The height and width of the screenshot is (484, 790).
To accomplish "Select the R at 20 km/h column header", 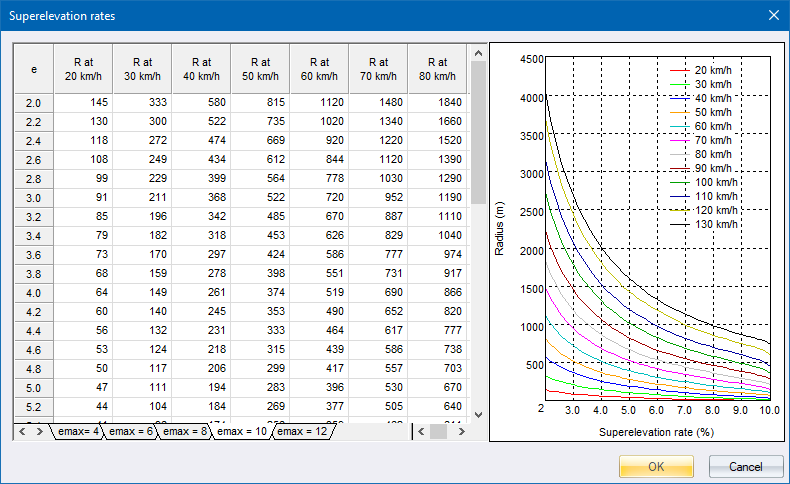I will (x=83, y=69).
